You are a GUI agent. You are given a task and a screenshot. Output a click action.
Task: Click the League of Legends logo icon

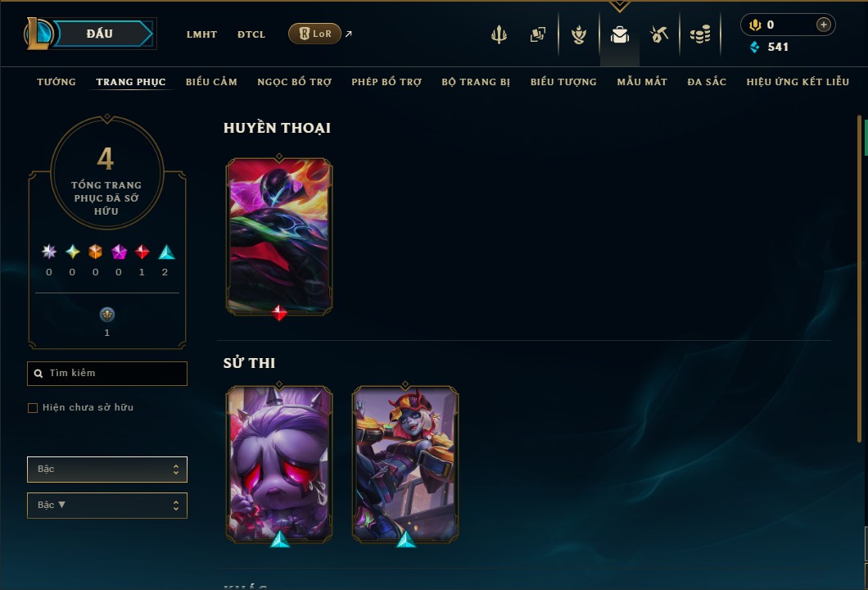[x=38, y=34]
